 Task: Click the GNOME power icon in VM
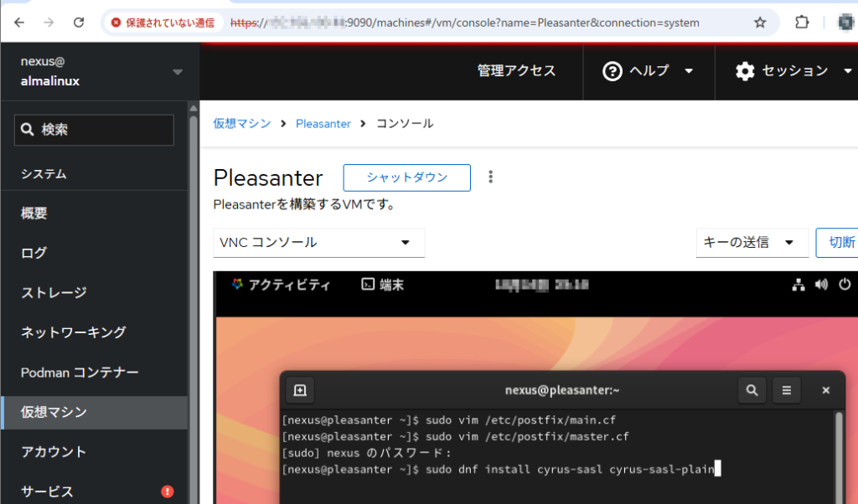(844, 285)
